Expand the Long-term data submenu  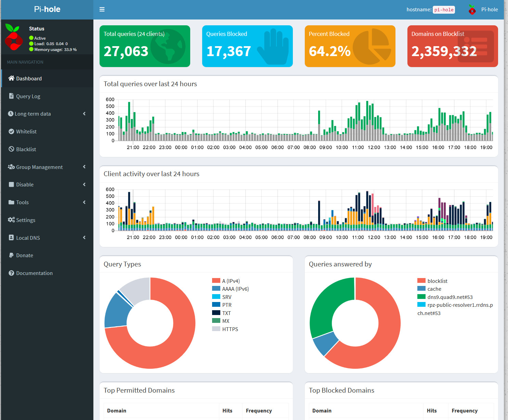click(32, 114)
